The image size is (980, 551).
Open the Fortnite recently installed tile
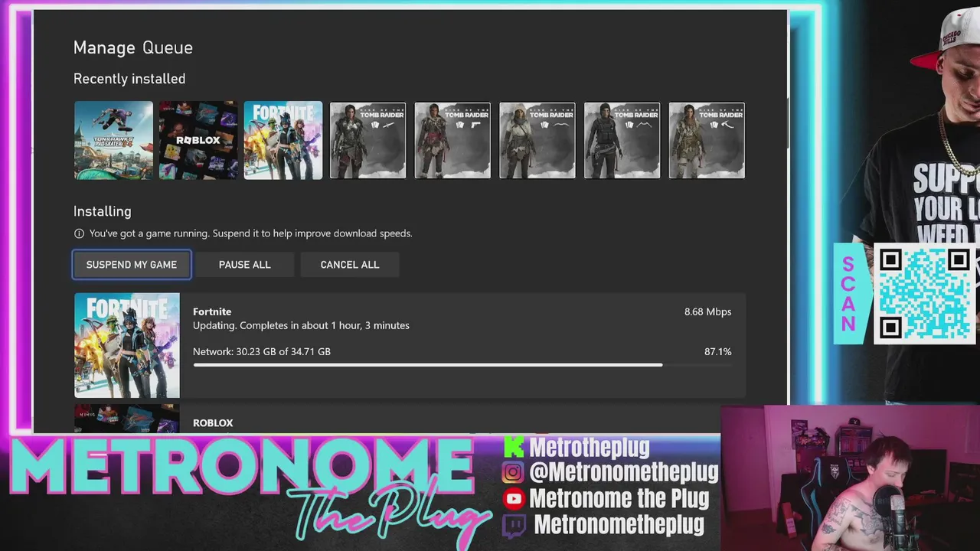[x=283, y=141]
